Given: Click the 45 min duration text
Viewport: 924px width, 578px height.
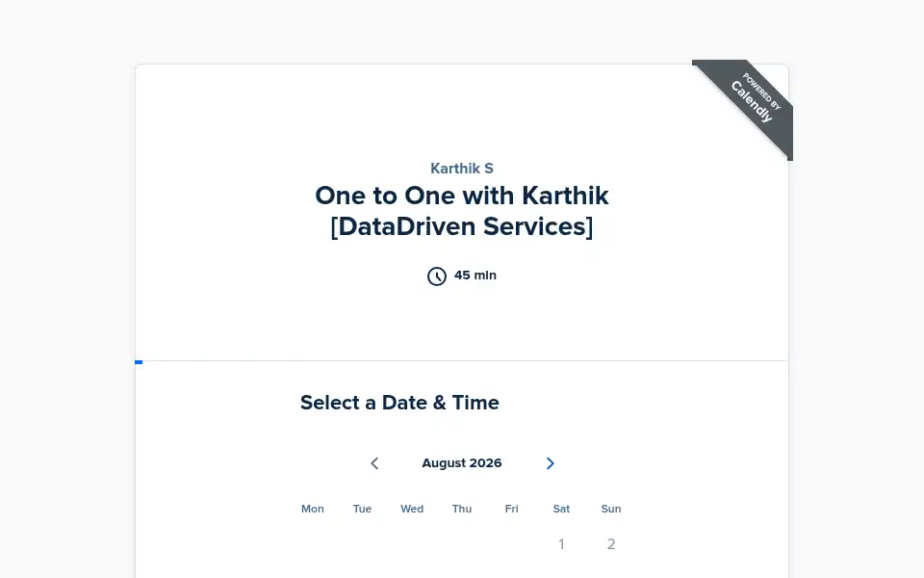Looking at the screenshot, I should [475, 276].
